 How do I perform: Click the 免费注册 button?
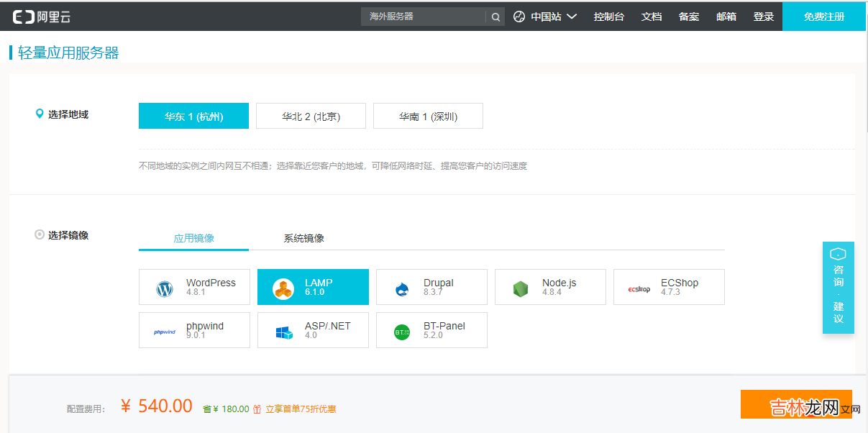tap(823, 17)
